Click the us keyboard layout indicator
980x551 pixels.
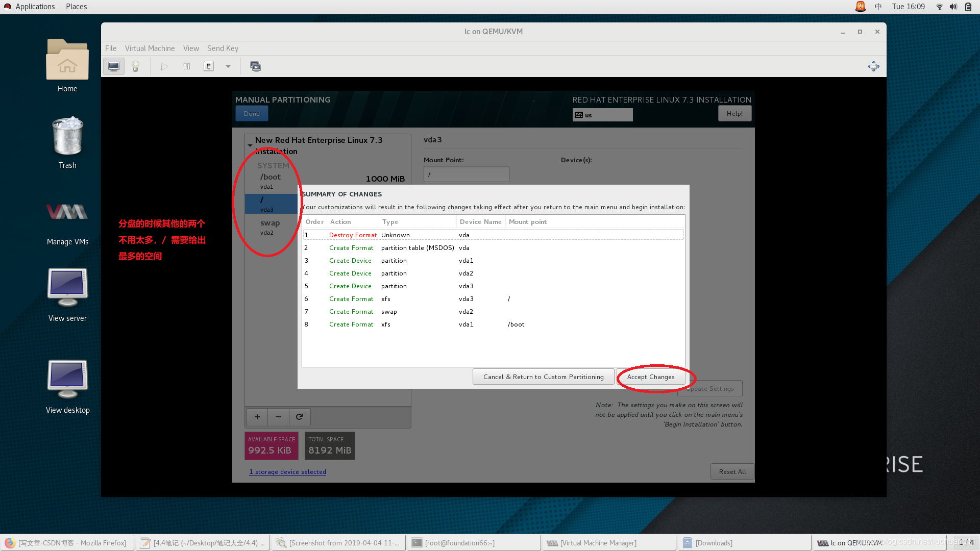[602, 115]
